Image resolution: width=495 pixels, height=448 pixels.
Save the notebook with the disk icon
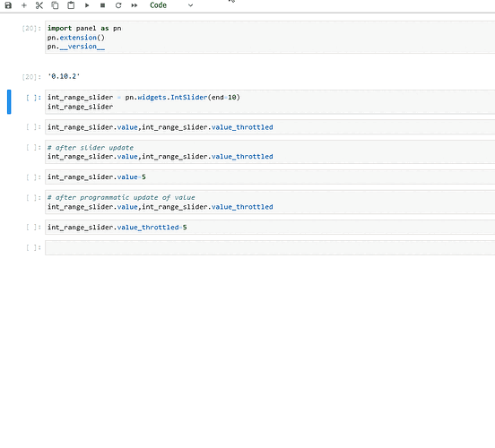[8, 5]
